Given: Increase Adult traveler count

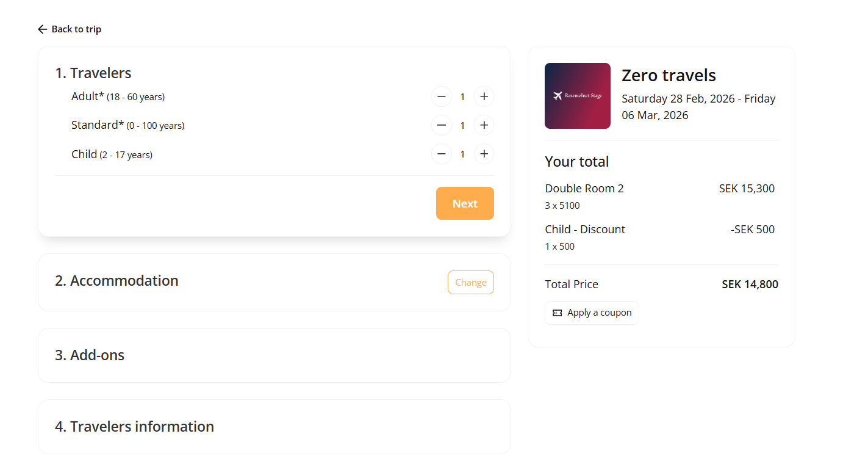Looking at the screenshot, I should [484, 96].
